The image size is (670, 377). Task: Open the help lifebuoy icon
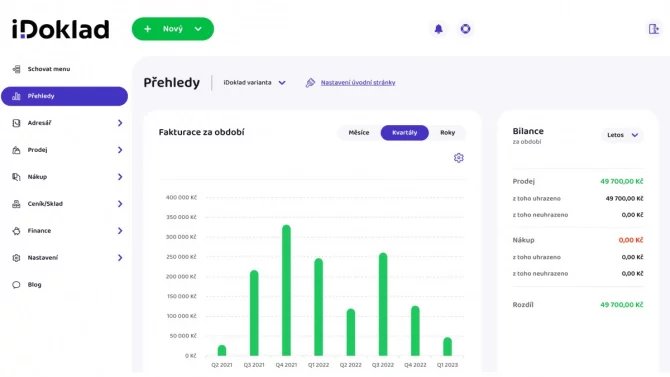[x=465, y=29]
